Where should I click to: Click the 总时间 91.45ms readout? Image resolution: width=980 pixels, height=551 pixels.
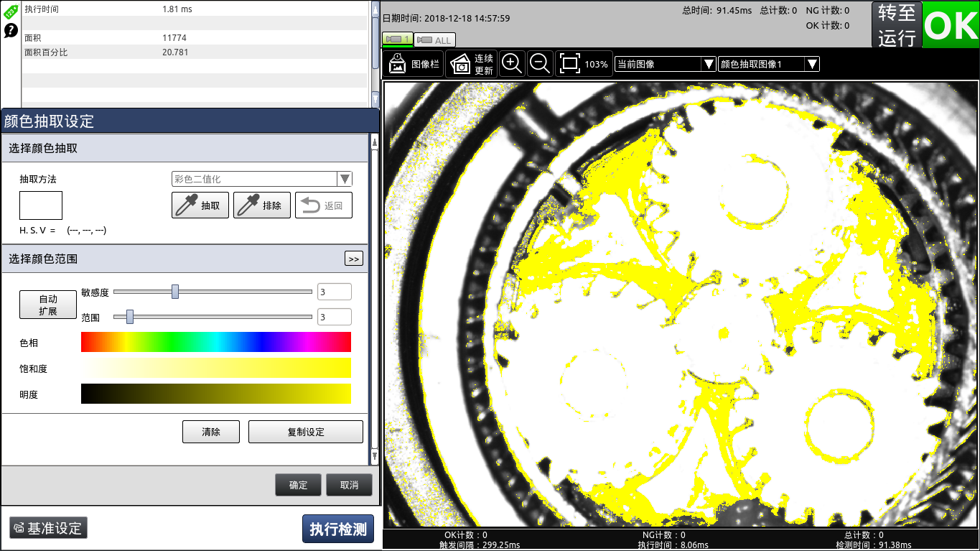tap(717, 10)
